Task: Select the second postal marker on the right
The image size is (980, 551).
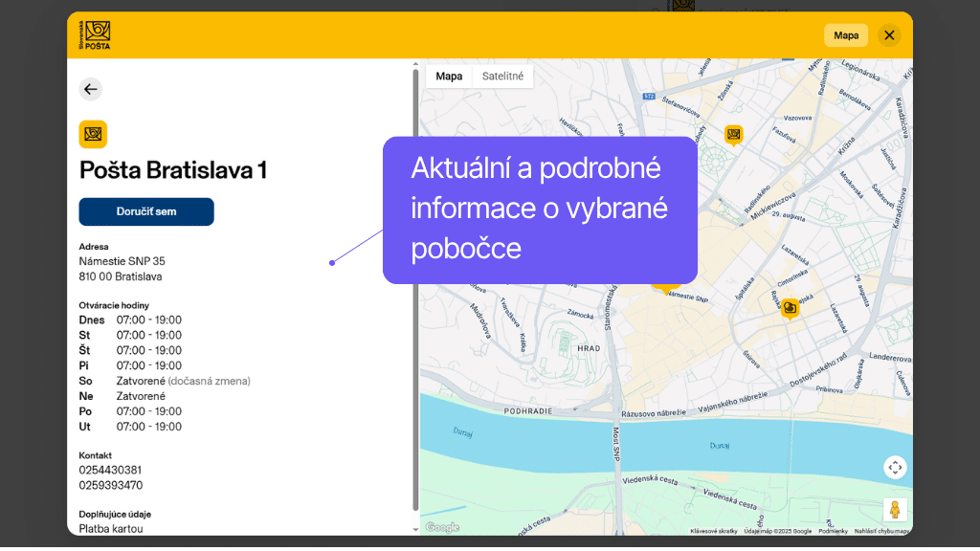Action: pos(788,308)
